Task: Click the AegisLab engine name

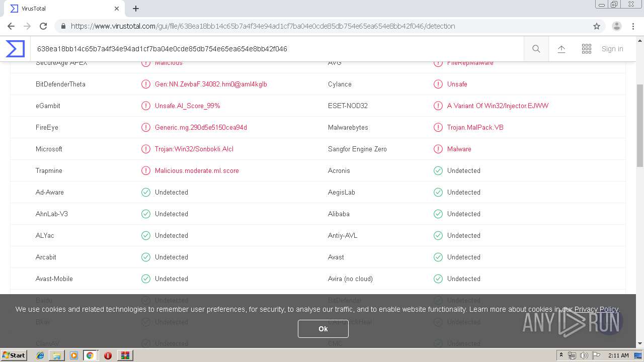Action: coord(342,192)
